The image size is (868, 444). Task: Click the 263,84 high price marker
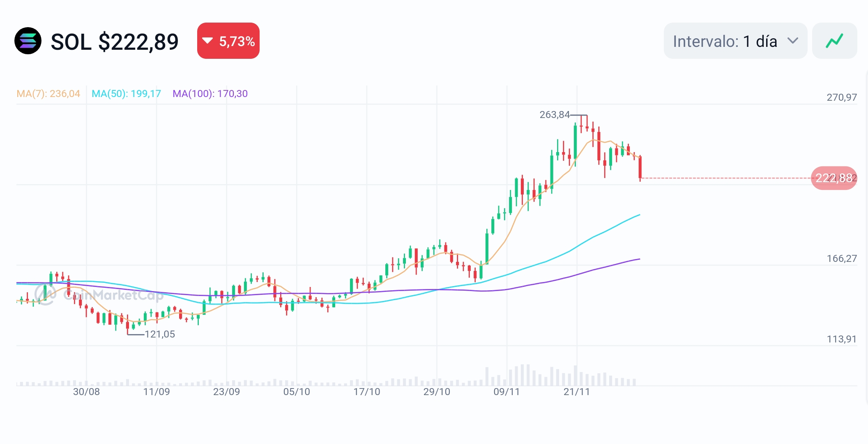coord(554,115)
